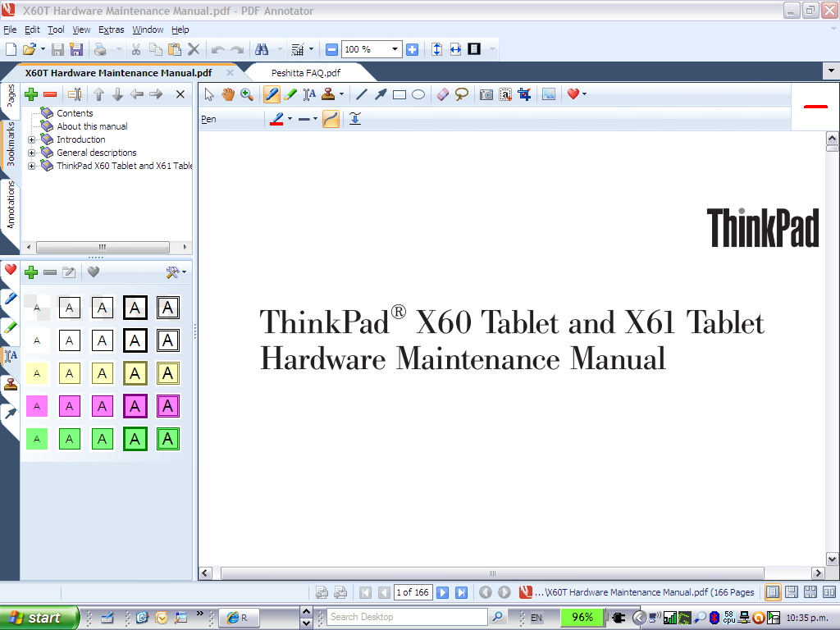This screenshot has width=840, height=630.
Task: Expand the Introduction bookmark node
Action: tap(32, 139)
